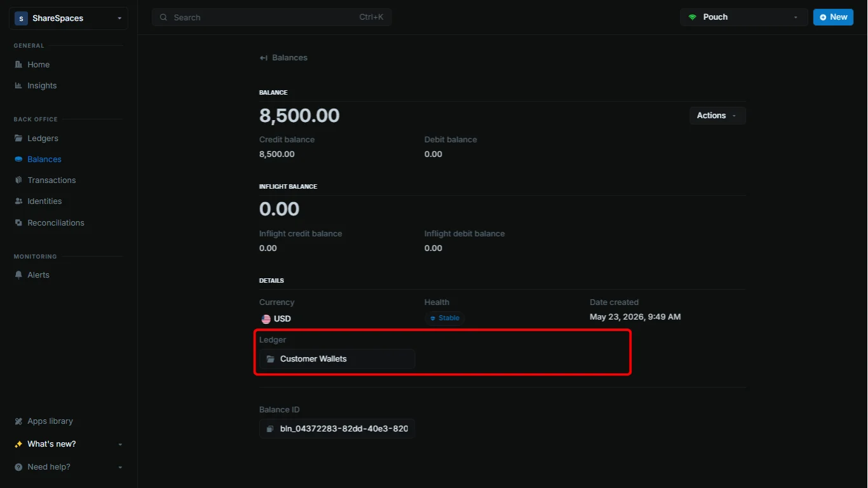Screen dimensions: 868x488
Task: Click the Stable health badge
Action: point(445,318)
